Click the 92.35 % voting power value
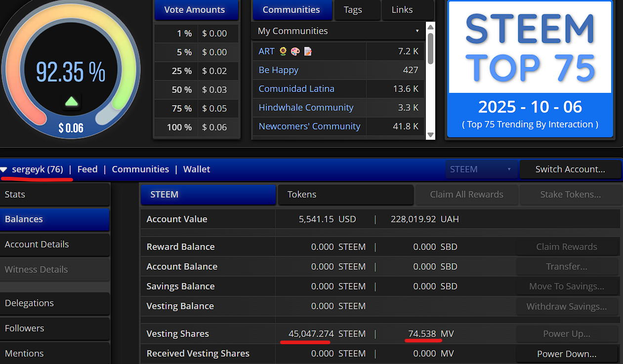 [x=71, y=72]
